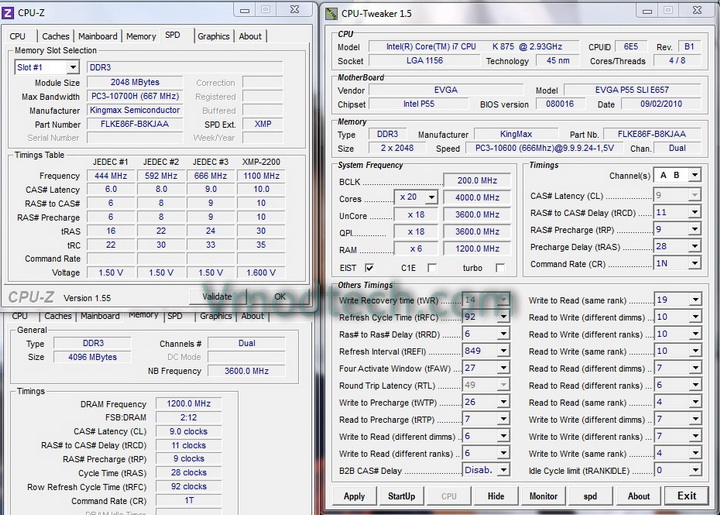Click the Exit button in CPU-Tweaker
This screenshot has width=720, height=515.
pyautogui.click(x=686, y=496)
